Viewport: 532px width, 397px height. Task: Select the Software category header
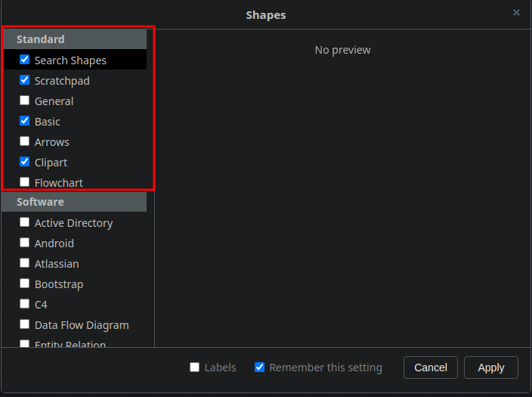[x=74, y=202]
